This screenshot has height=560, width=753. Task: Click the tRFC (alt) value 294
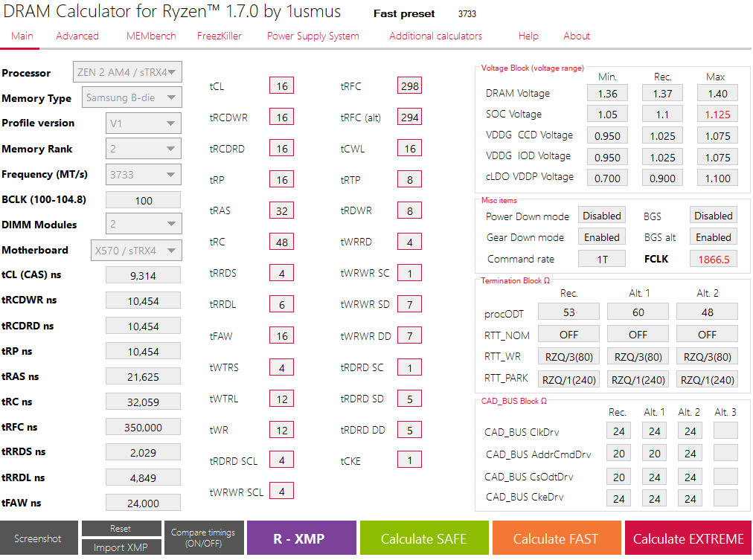click(410, 117)
